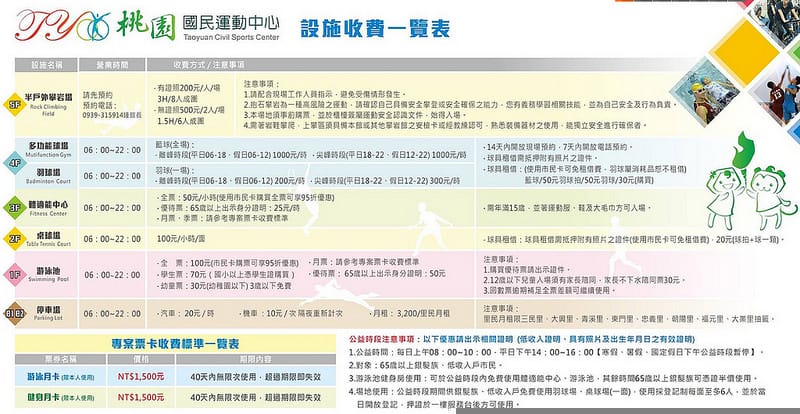The width and height of the screenshot is (800, 414).
Task: Select the 羽球場 Badminton Court cell
Action: pos(47,176)
